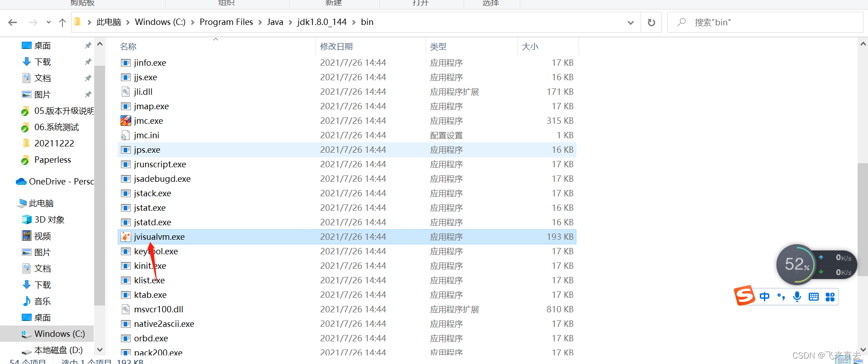Click the search "bin" input field
868x364 pixels.
click(x=765, y=22)
